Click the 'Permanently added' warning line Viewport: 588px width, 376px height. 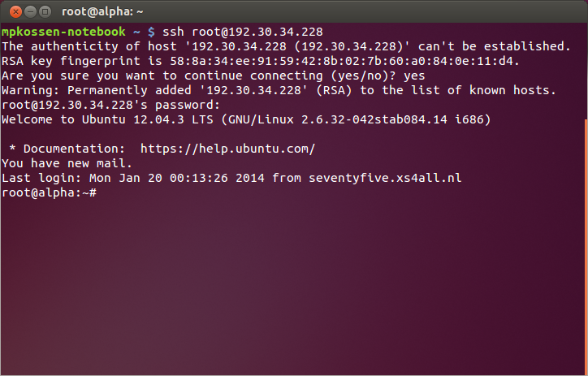coord(279,90)
